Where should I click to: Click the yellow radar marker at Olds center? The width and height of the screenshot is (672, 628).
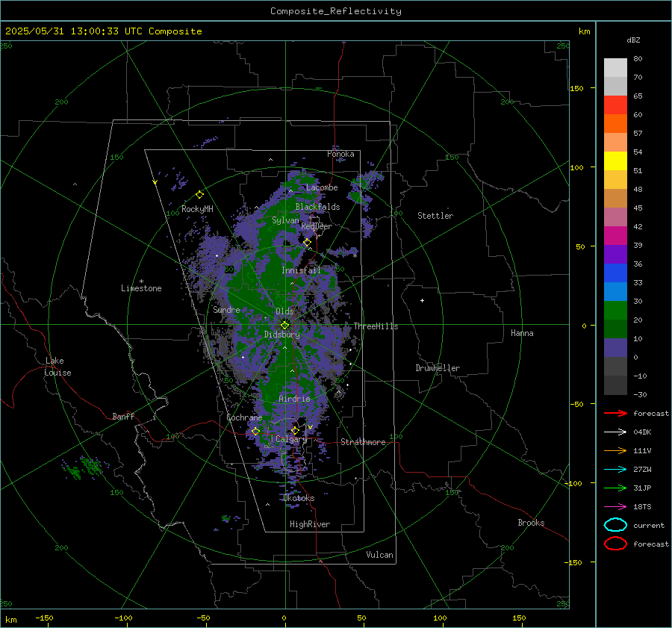coord(285,326)
